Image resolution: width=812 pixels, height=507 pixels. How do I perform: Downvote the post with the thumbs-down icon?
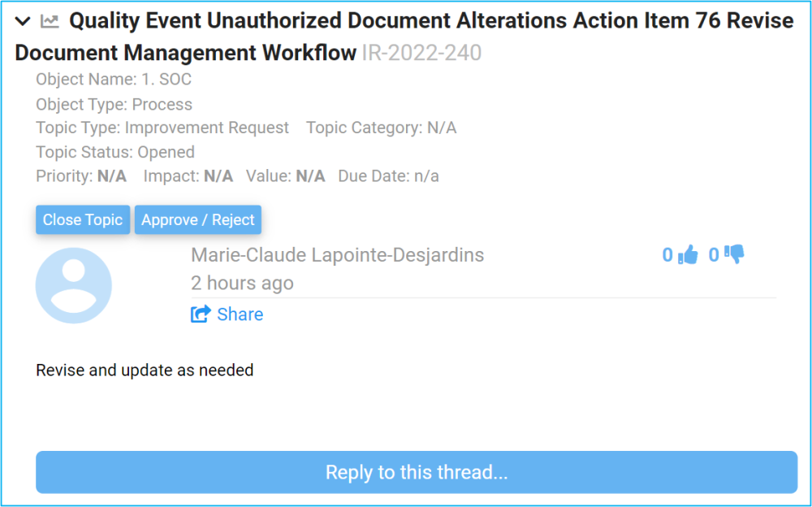pos(735,255)
